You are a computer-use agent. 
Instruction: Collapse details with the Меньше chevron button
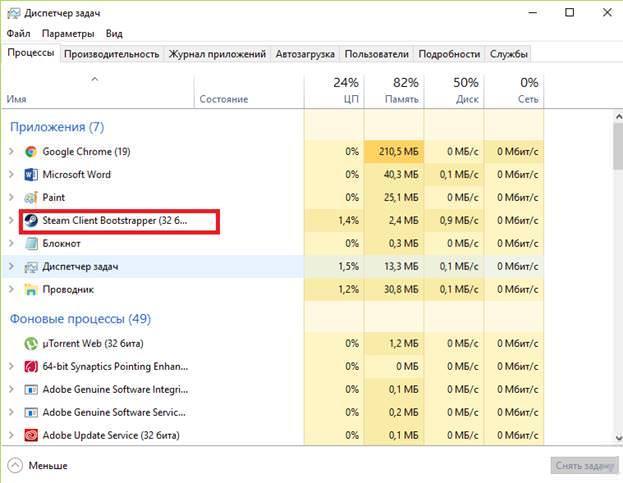pos(15,466)
